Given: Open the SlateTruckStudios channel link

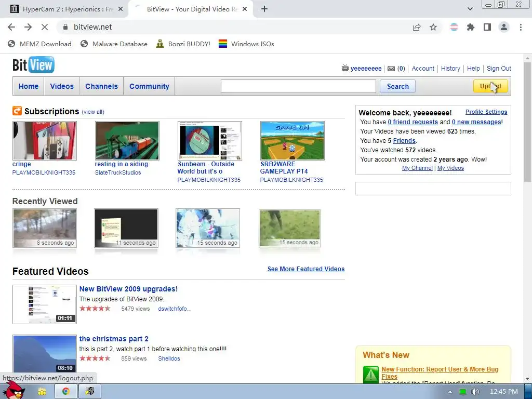Looking at the screenshot, I should (118, 172).
